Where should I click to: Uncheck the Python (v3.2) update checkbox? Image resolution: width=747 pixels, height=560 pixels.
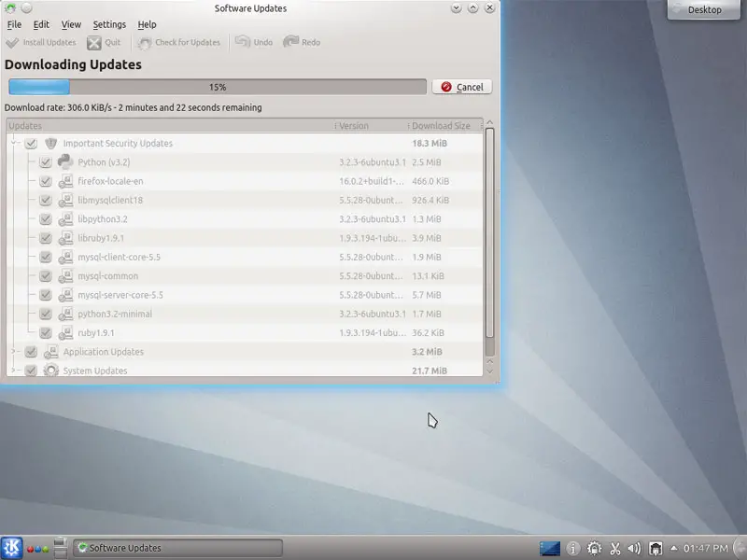(45, 162)
